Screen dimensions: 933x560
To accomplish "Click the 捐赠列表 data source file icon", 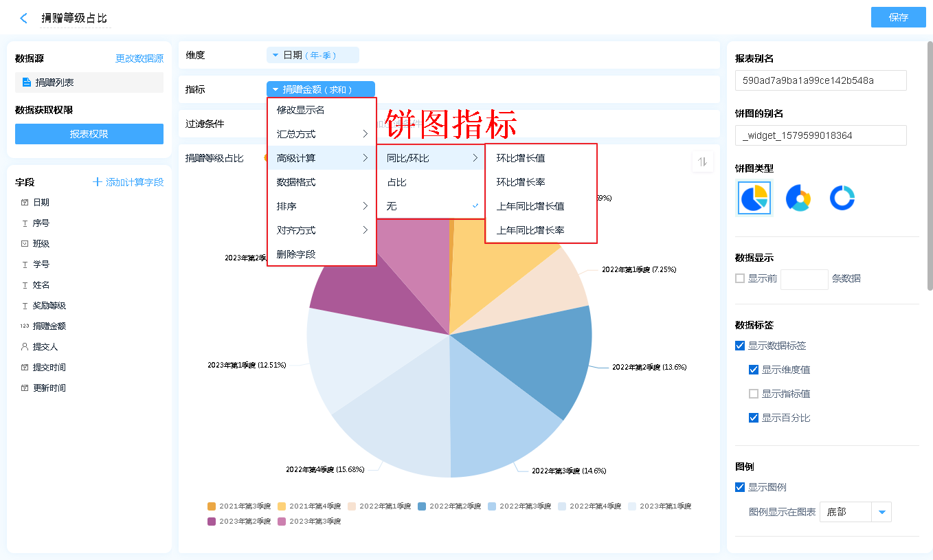I will 27,82.
